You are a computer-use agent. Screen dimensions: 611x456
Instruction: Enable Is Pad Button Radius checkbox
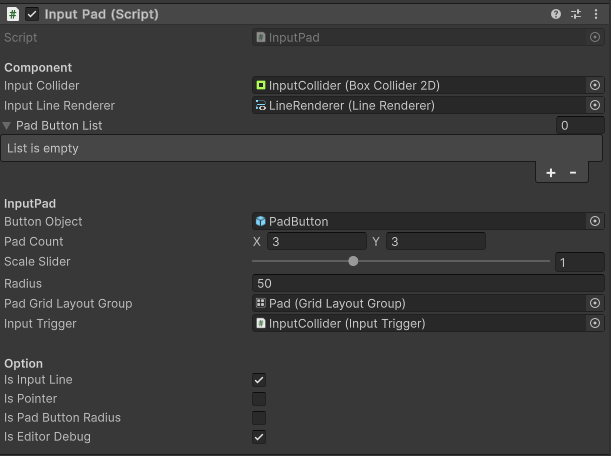click(x=259, y=418)
